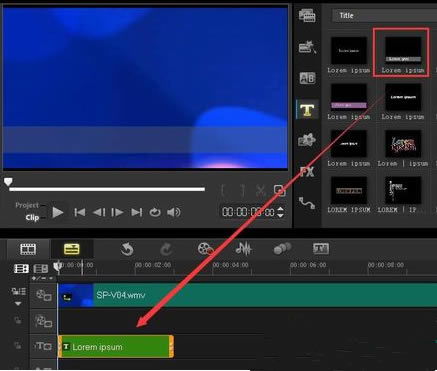Image resolution: width=437 pixels, height=371 pixels.
Task: Open the Graphic library icon
Action: [307, 140]
